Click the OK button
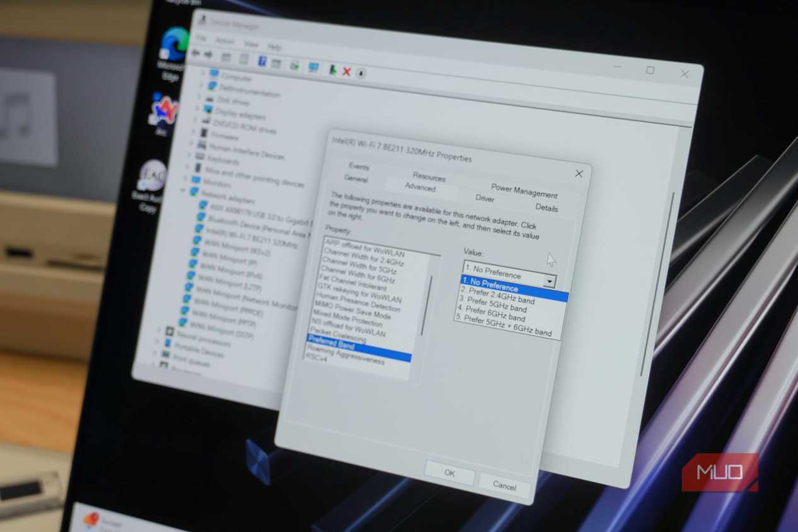 click(449, 473)
